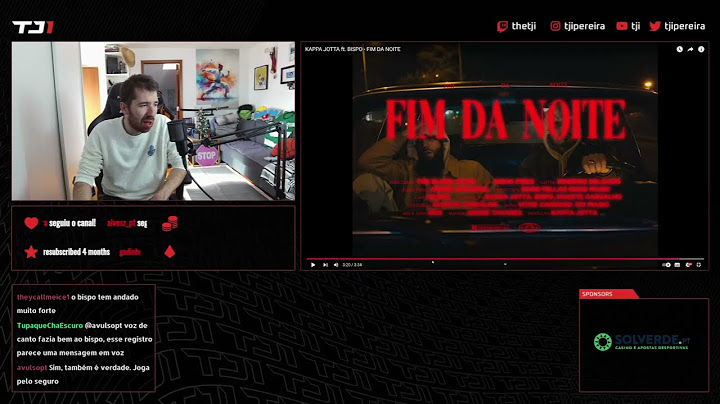Click the SPONSORS tab label

597,294
